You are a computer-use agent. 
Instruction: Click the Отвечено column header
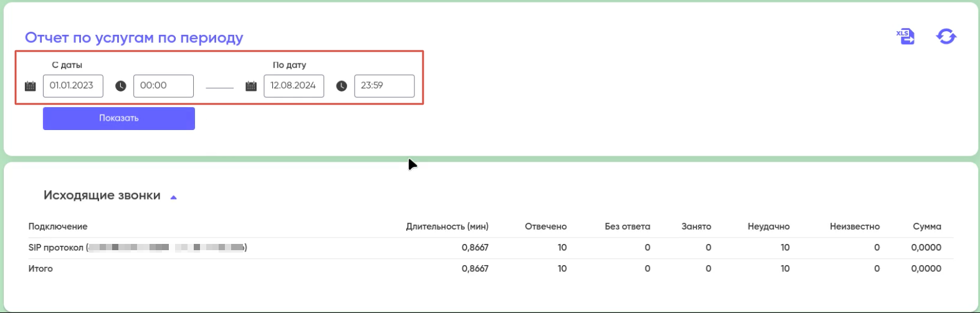[545, 227]
